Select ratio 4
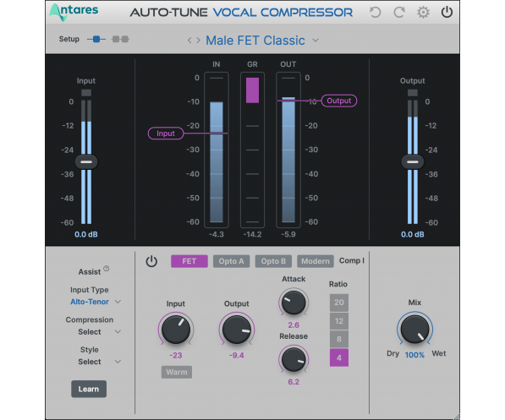 point(339,357)
